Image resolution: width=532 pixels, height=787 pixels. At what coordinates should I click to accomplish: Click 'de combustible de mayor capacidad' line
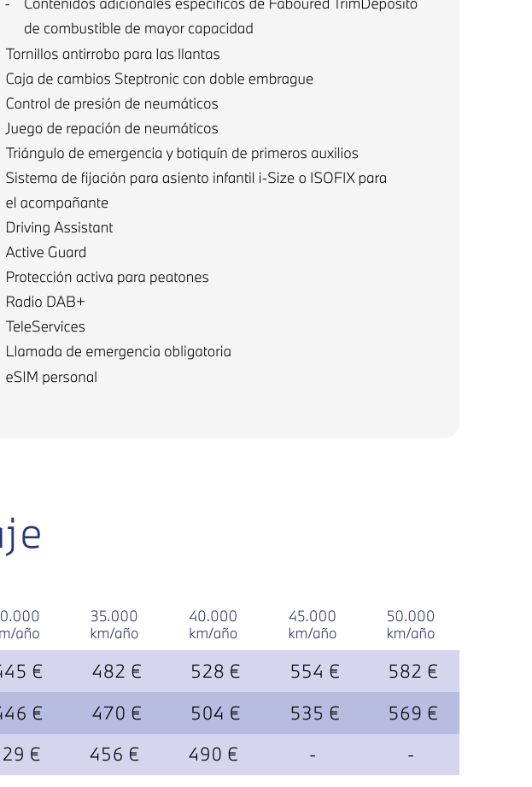coord(138,28)
